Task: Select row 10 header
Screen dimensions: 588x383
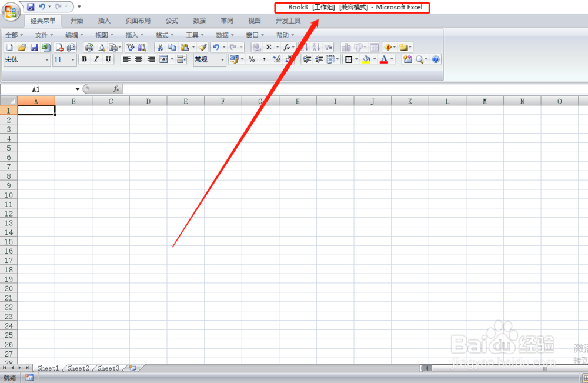Action: pyautogui.click(x=9, y=195)
